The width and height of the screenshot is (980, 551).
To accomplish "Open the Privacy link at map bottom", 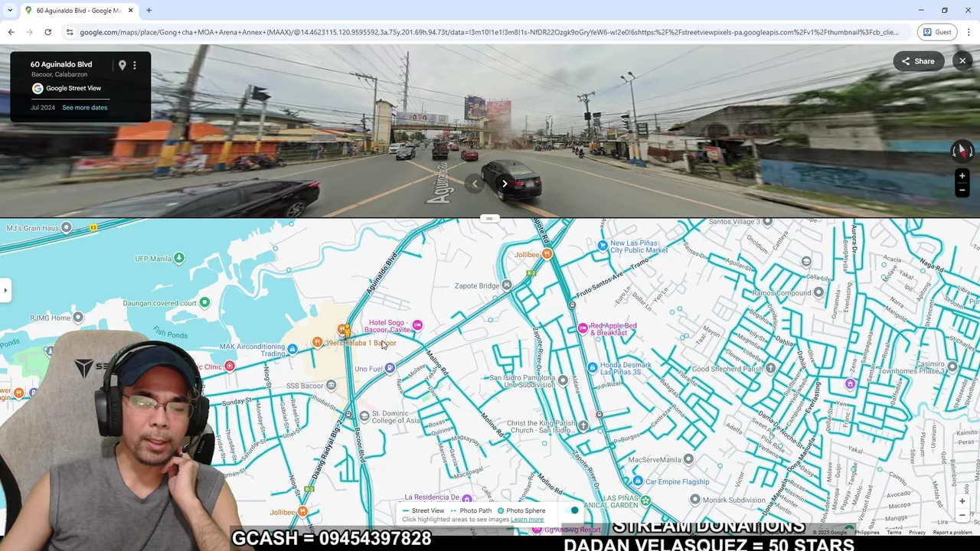I will point(916,532).
